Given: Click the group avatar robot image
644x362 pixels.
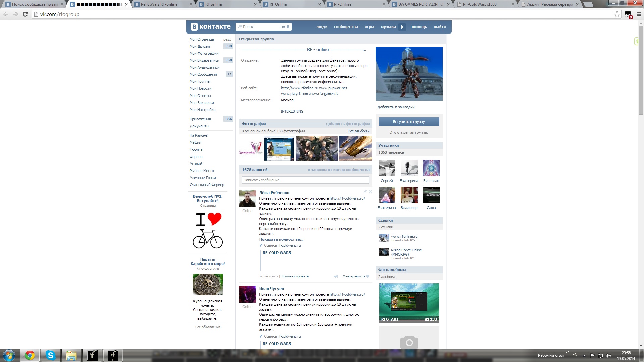Looking at the screenshot, I should pyautogui.click(x=409, y=74).
